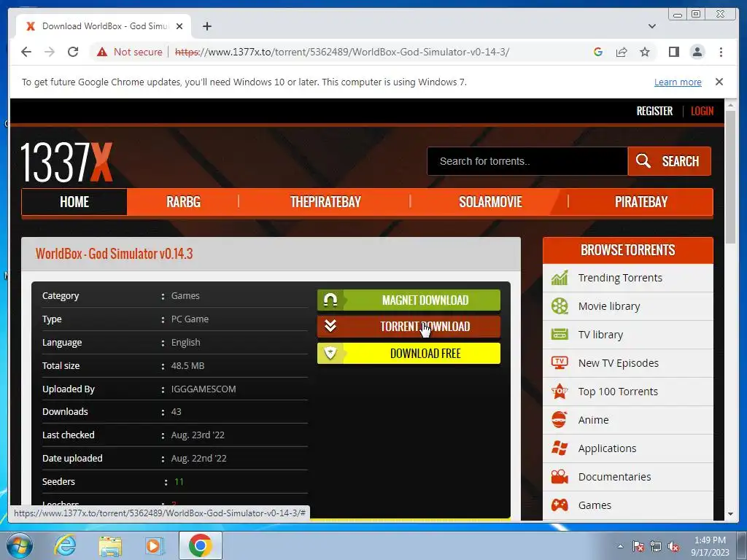Viewport: 747px width, 560px height.
Task: Click the Movie library film reel icon
Action: click(560, 306)
